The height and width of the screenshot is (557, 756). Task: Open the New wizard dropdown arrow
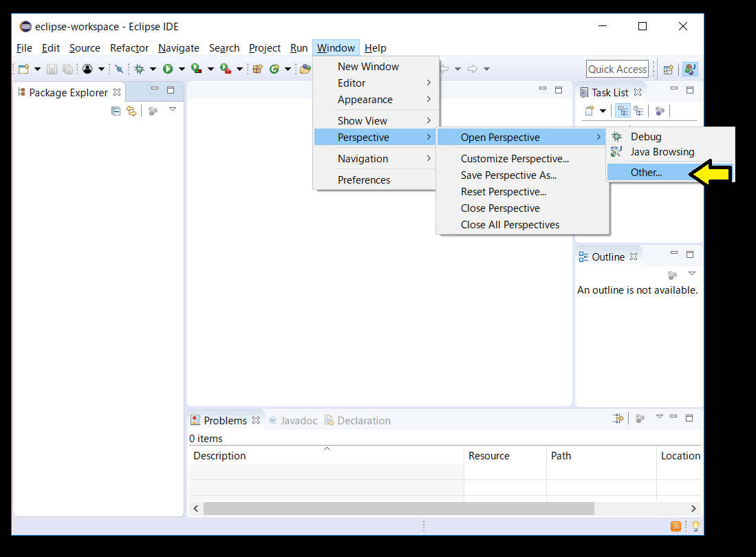pos(37,69)
